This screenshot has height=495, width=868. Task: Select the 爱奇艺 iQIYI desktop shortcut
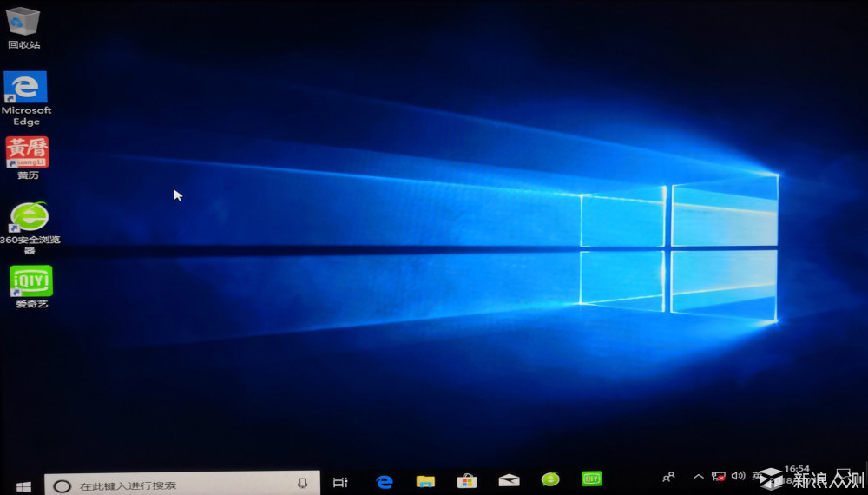31,287
